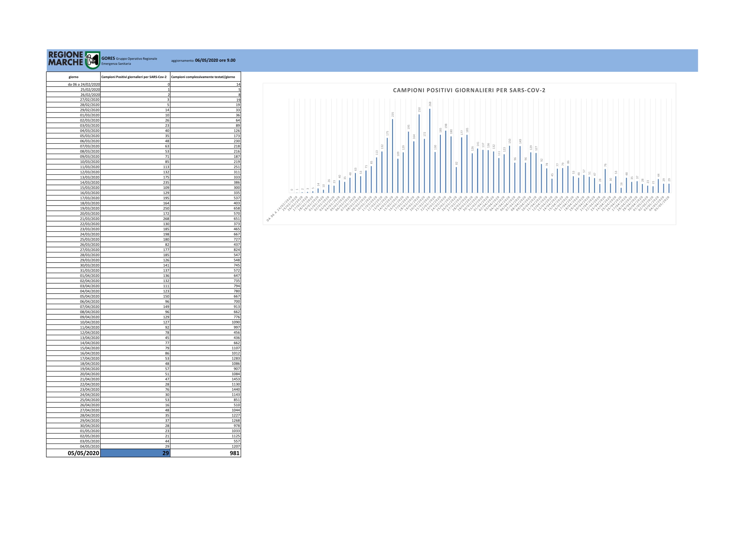Select the 981 total tested cell
The height and width of the screenshot is (535, 756).
click(206, 453)
